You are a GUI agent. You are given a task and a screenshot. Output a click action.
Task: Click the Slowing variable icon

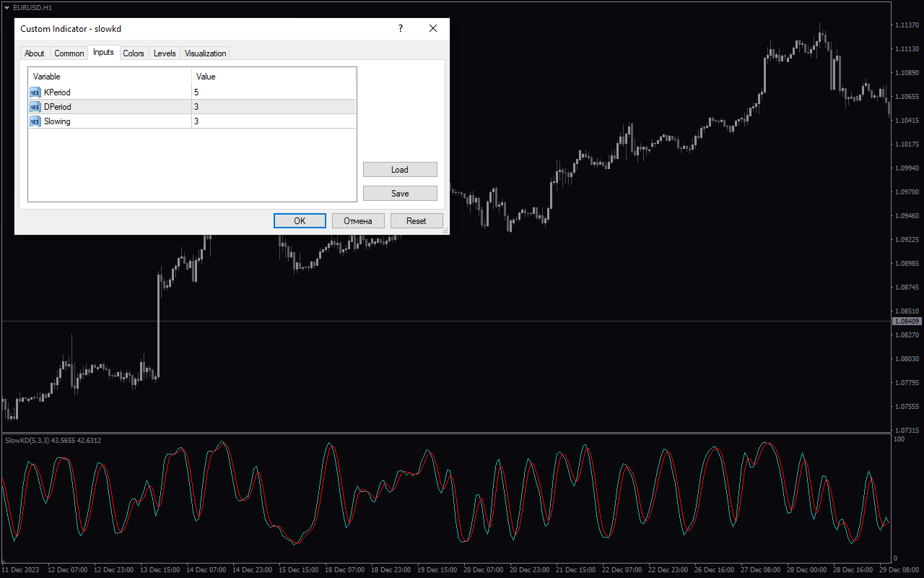point(35,121)
